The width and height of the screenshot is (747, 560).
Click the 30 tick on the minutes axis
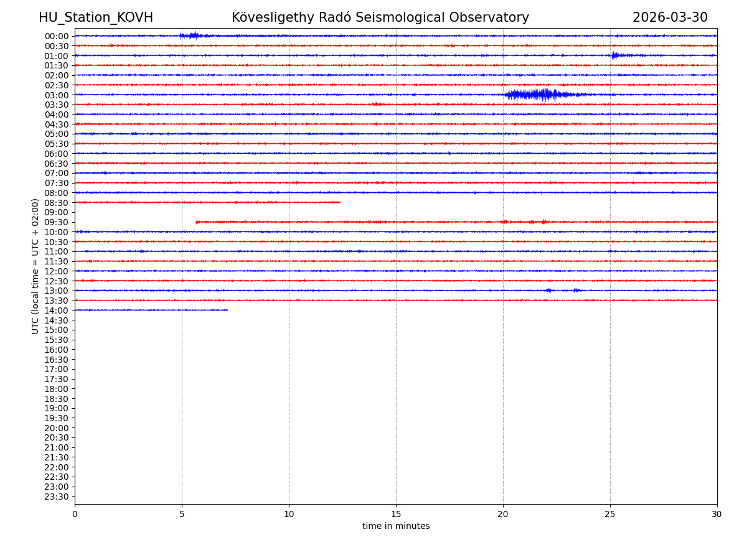pos(716,515)
